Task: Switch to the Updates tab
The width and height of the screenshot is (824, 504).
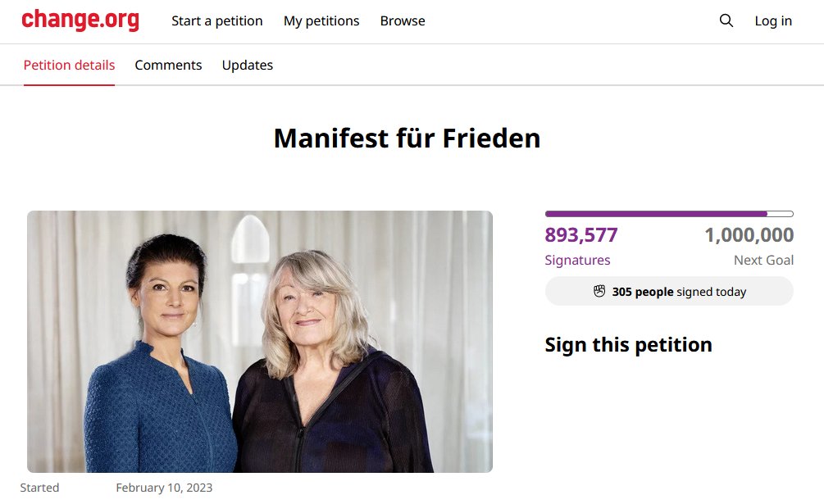Action: click(x=248, y=65)
